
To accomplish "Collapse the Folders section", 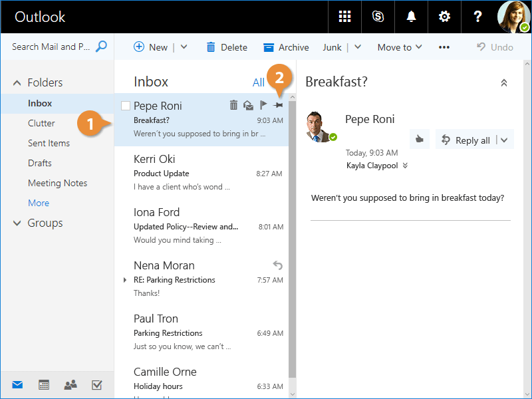I will click(17, 83).
